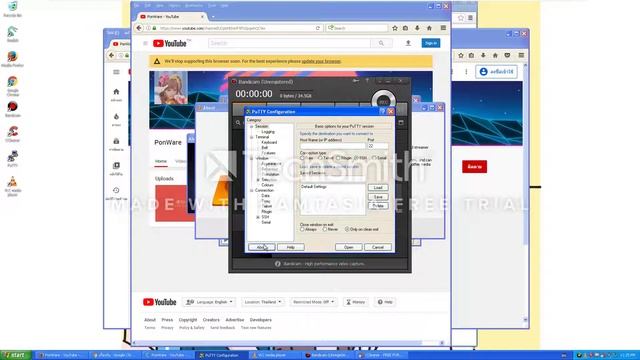Select Colours in the PuTTY category tree
This screenshot has height=360, width=640.
[x=267, y=185]
